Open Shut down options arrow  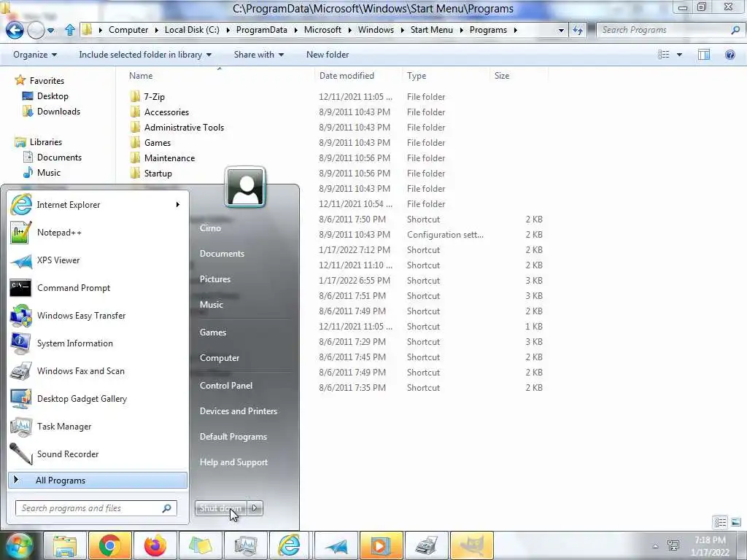pos(255,508)
